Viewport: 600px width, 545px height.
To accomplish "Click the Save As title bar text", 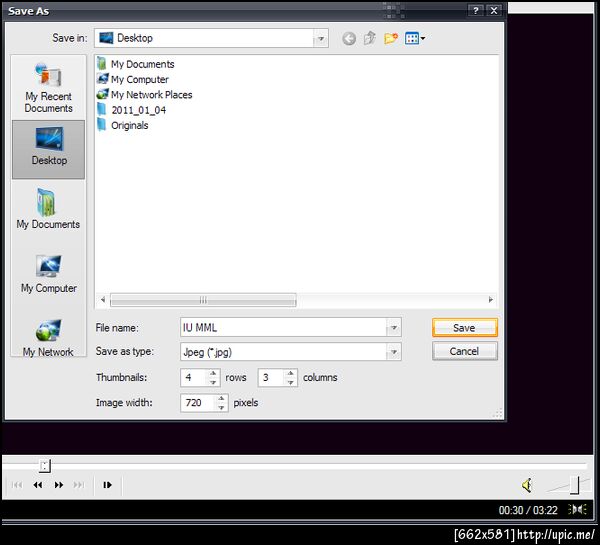I will coord(29,11).
